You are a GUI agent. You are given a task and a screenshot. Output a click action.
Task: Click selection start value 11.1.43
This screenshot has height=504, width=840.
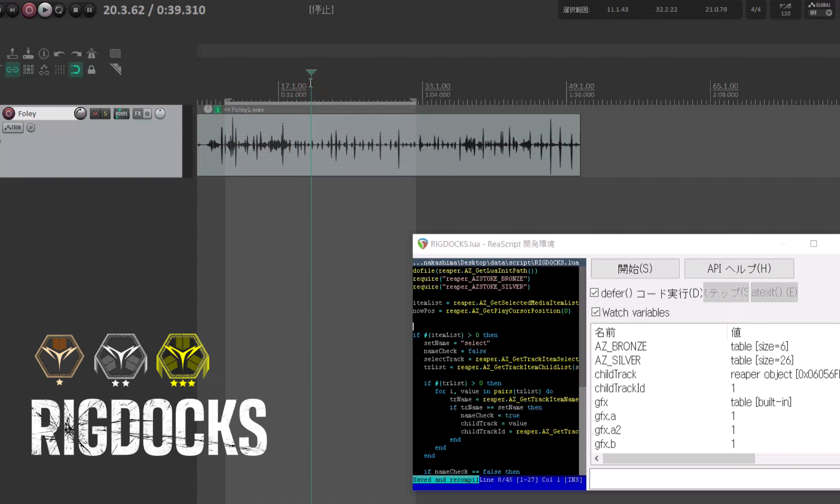[617, 10]
